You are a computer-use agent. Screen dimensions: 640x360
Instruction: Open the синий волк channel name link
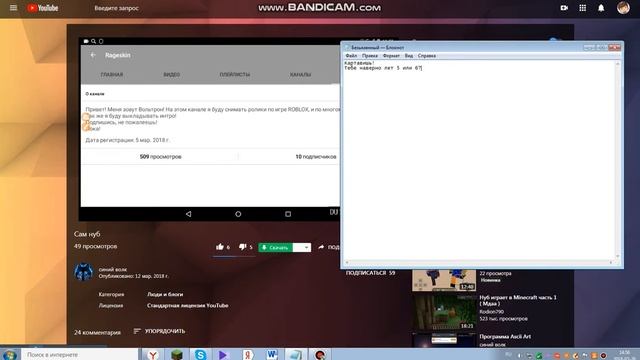[113, 269]
